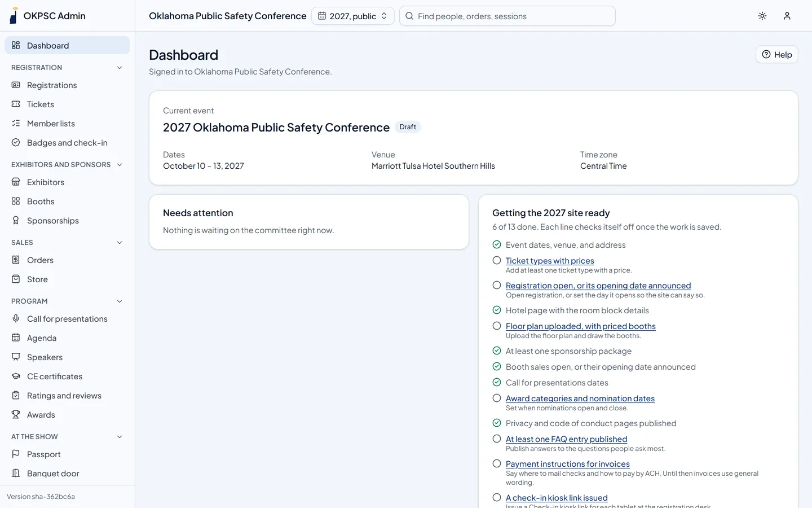Viewport: 812px width, 508px height.
Task: Select Sponsorships in the sidebar
Action: click(x=67, y=220)
